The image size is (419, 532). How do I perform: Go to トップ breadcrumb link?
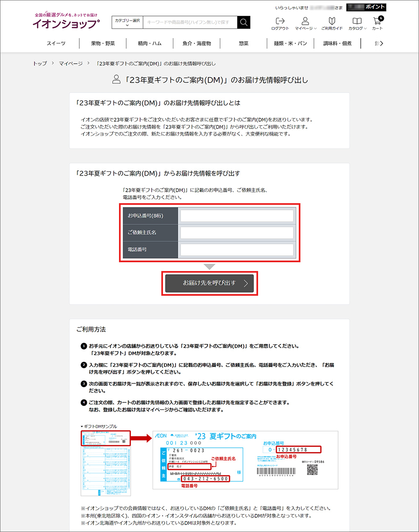[40, 64]
